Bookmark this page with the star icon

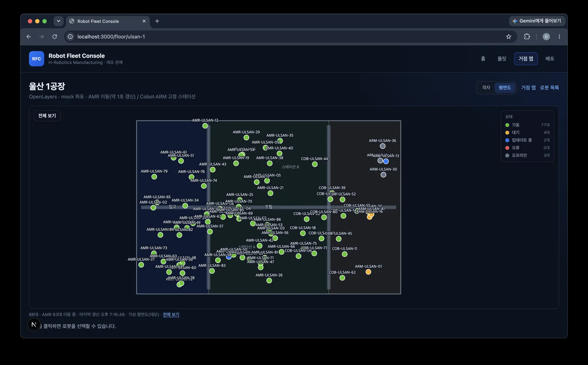[x=509, y=37]
